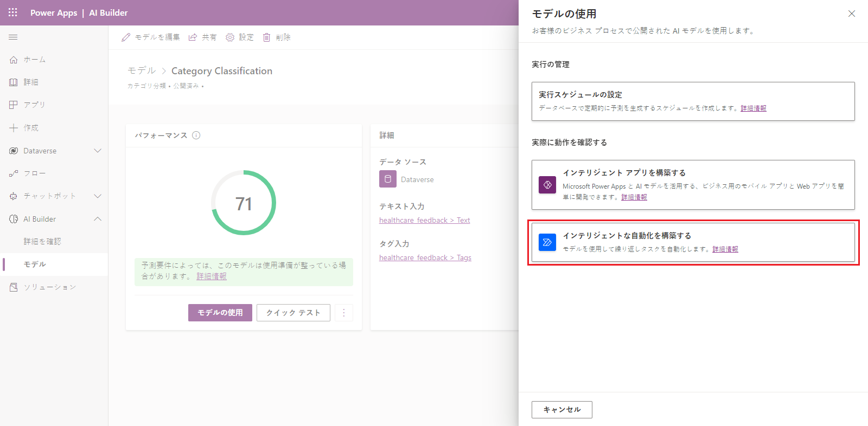Viewport: 868px width, 426px height.
Task: Select インテリジェント アプリを構築する card
Action: coord(693,185)
